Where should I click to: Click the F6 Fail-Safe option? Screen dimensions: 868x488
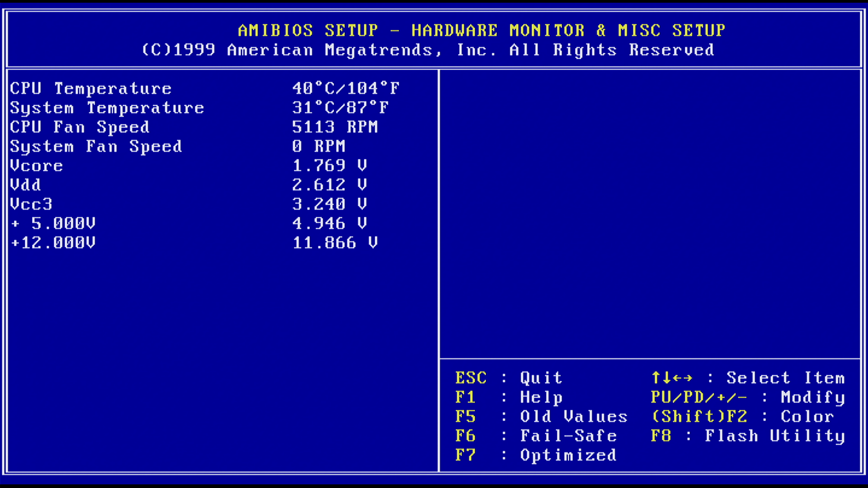point(536,436)
